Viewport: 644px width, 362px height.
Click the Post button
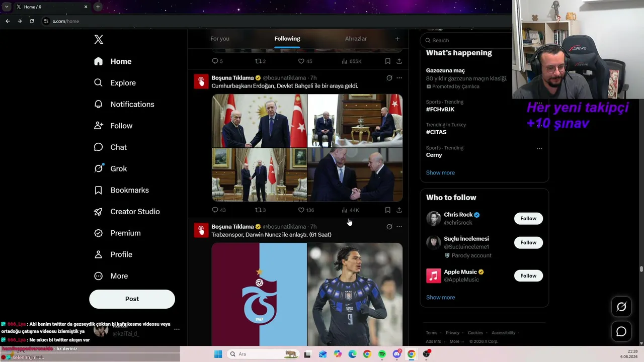(132, 299)
